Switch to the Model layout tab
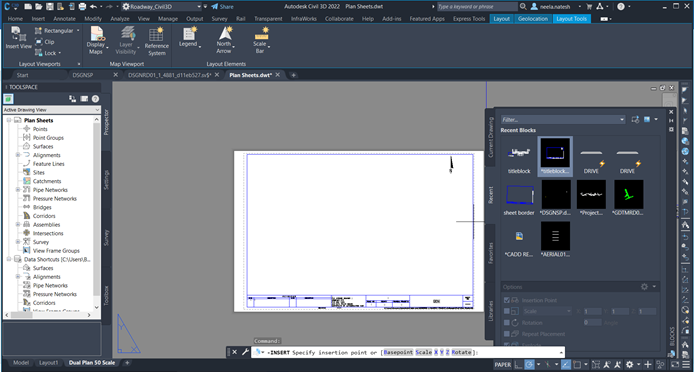The image size is (694, 372). coord(21,363)
